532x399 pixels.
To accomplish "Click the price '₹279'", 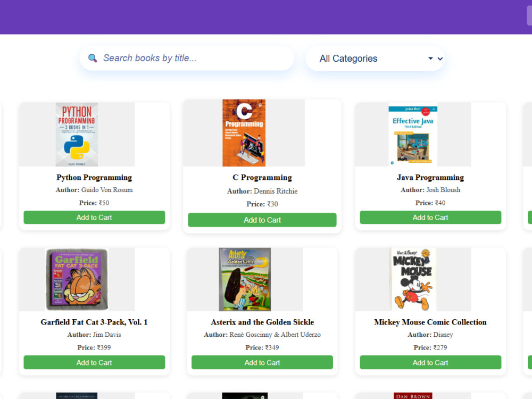I will coord(440,347).
